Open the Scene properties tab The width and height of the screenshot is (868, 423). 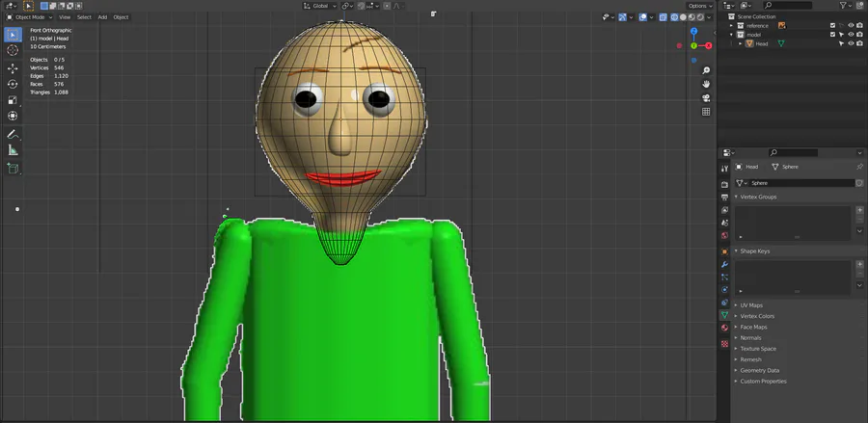(x=724, y=223)
